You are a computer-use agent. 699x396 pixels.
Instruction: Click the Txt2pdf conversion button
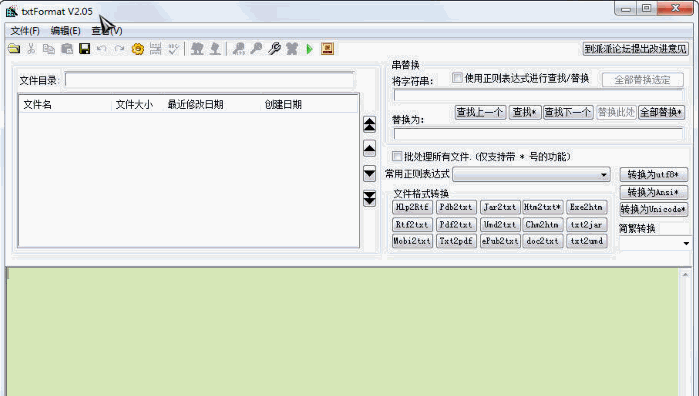(456, 241)
